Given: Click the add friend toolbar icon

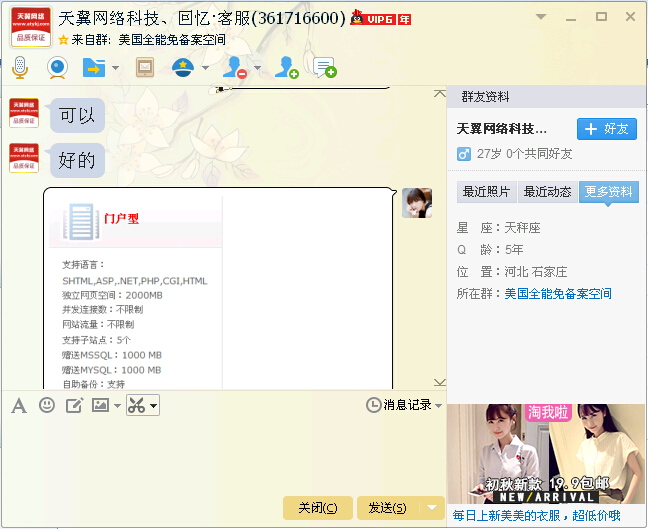Looking at the screenshot, I should tap(286, 68).
